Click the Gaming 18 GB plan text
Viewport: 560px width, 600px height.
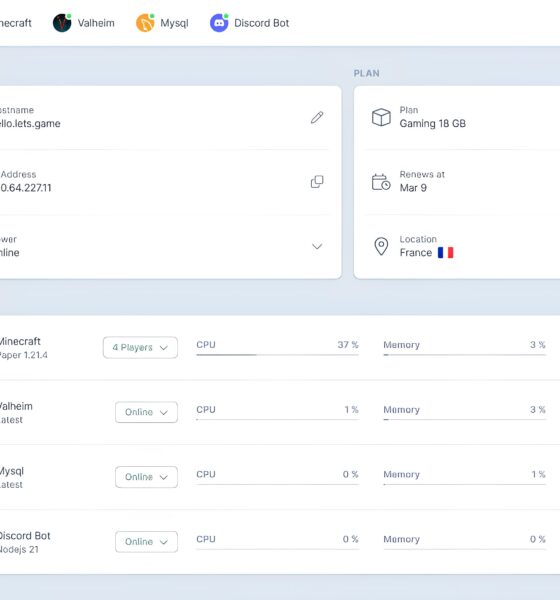pyautogui.click(x=433, y=124)
